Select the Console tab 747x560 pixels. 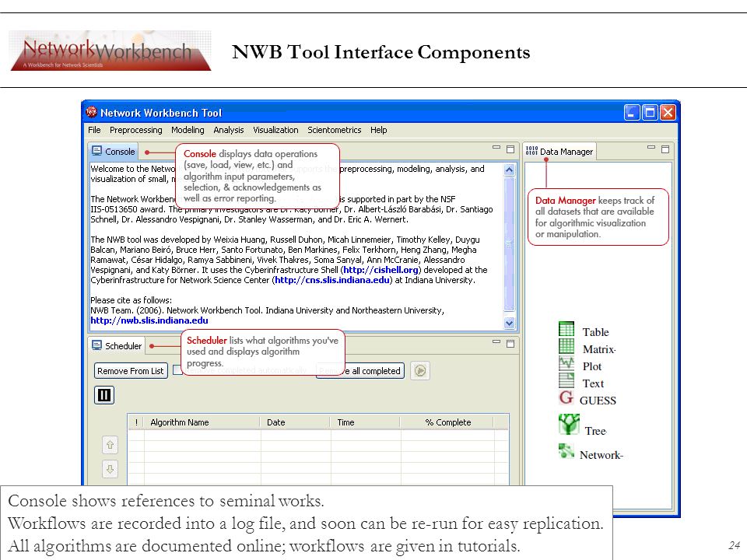tap(114, 152)
